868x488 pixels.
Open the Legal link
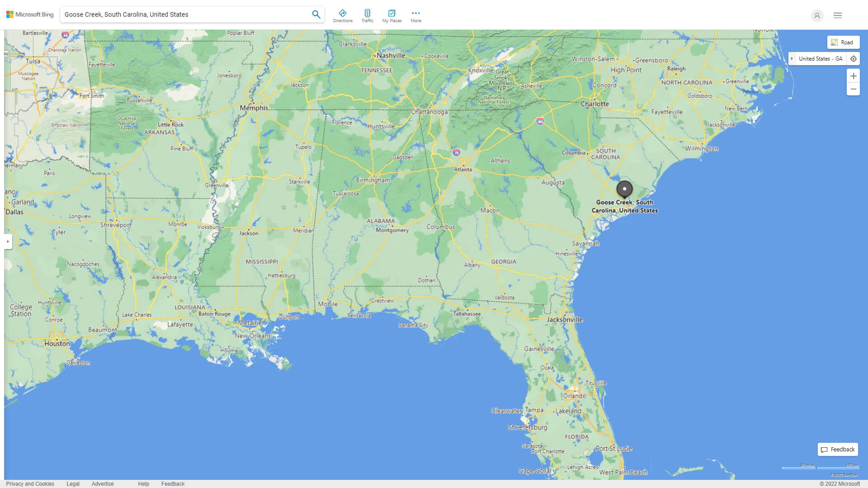click(73, 484)
